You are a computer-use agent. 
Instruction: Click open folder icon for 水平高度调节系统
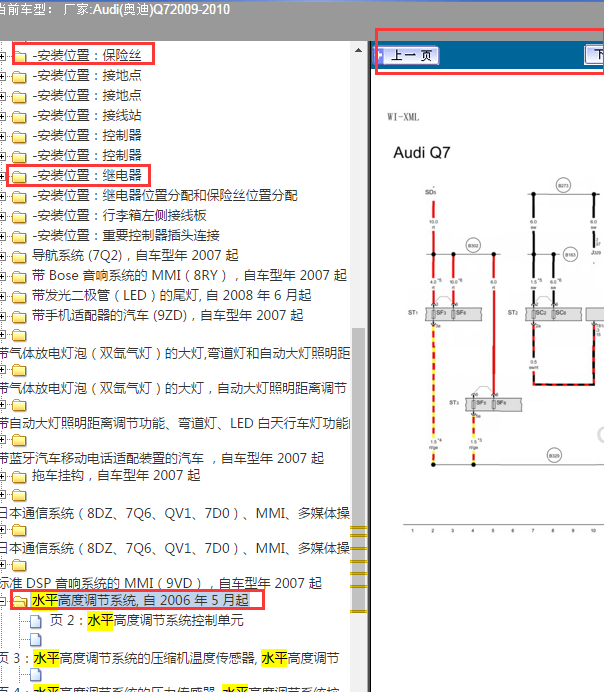[x=20, y=601]
